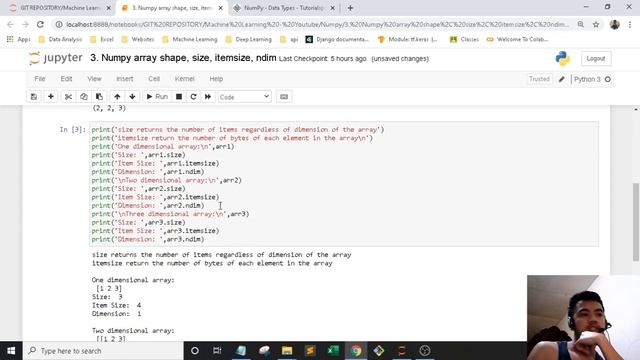Open the Data Analysis bookmark folder
This screenshot has width=640, height=360.
pyautogui.click(x=60, y=39)
